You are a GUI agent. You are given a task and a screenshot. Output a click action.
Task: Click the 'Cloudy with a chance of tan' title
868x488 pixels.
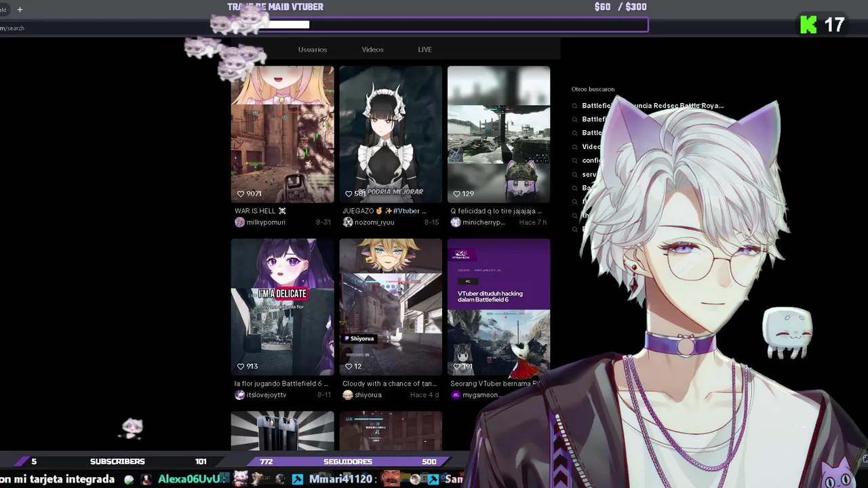click(x=389, y=384)
